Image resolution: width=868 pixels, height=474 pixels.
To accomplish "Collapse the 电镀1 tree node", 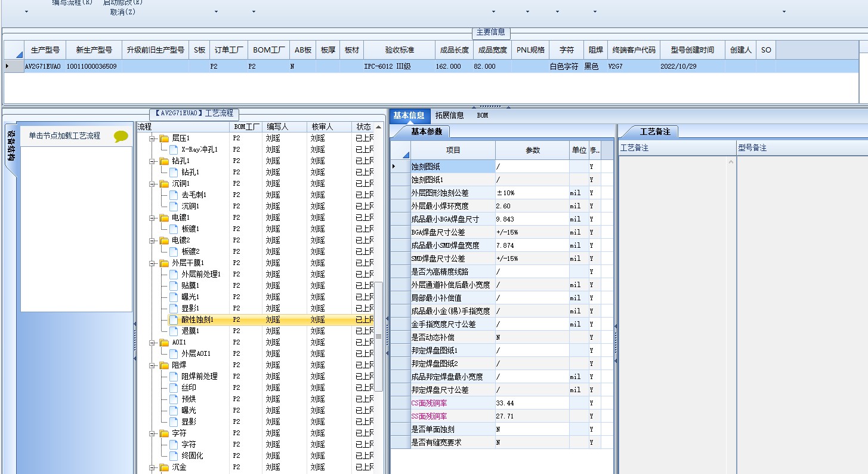I will 152,217.
